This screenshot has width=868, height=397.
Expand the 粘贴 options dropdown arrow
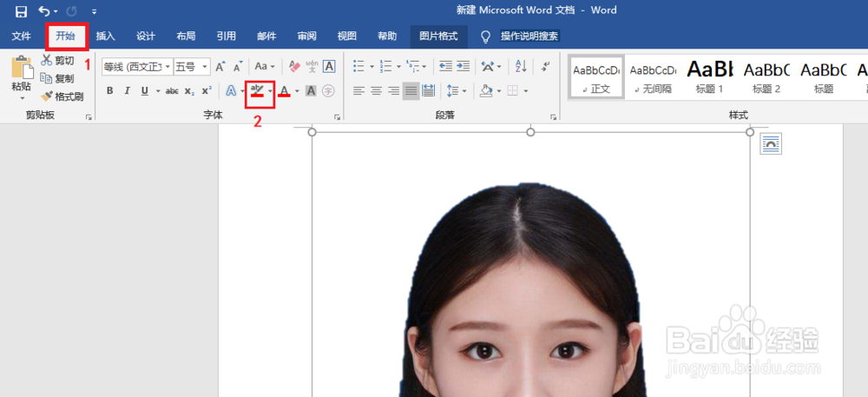[22, 98]
